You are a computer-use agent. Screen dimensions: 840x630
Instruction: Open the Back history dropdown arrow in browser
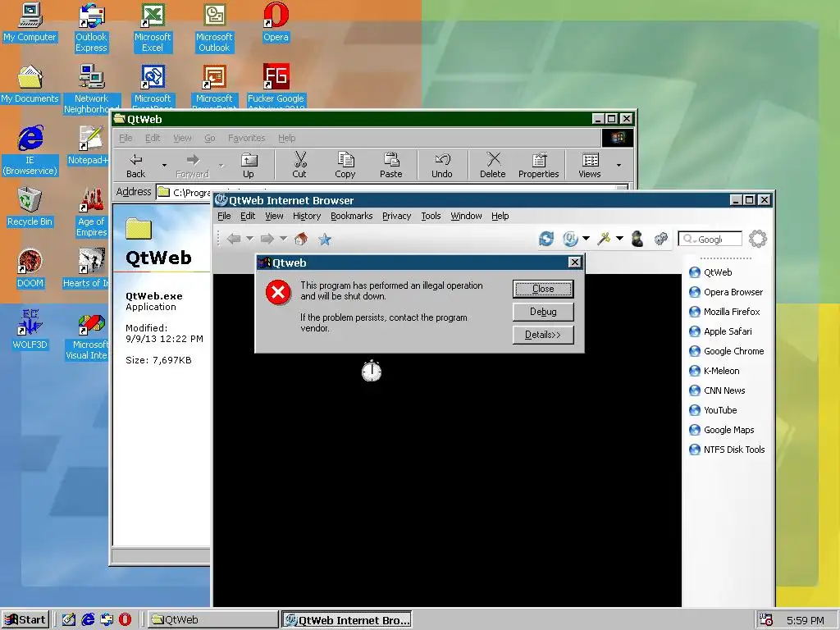coord(249,239)
